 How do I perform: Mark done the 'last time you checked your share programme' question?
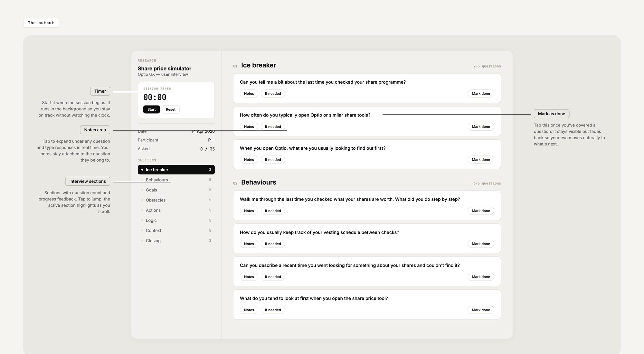click(x=481, y=94)
